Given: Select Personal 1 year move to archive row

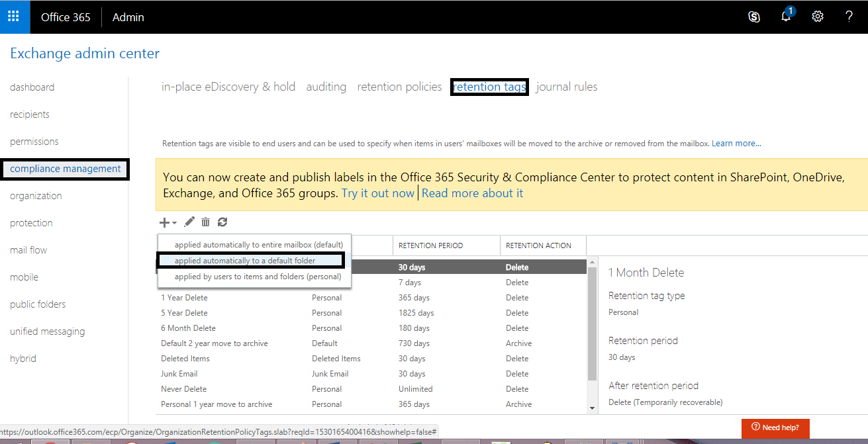Looking at the screenshot, I should coord(371,404).
